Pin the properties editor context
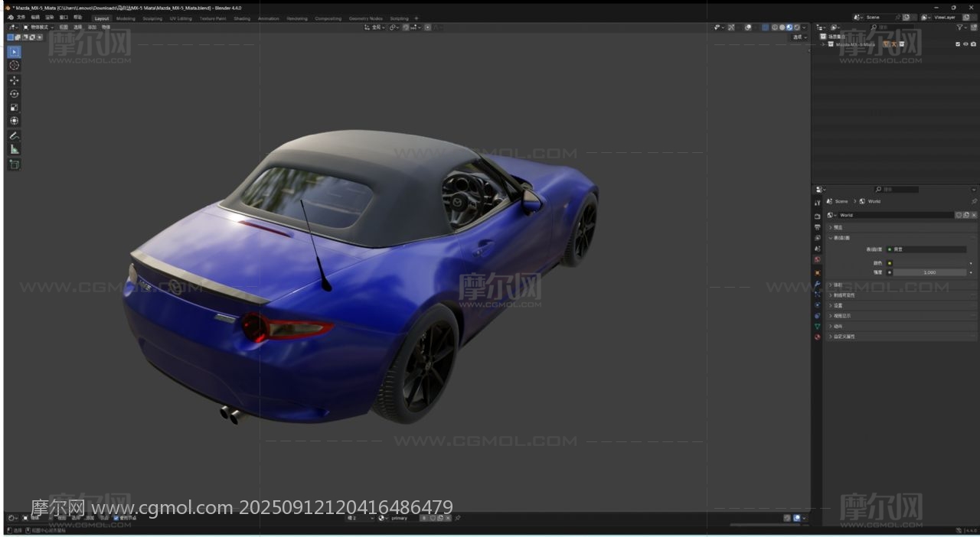The image size is (980, 537). (x=974, y=201)
